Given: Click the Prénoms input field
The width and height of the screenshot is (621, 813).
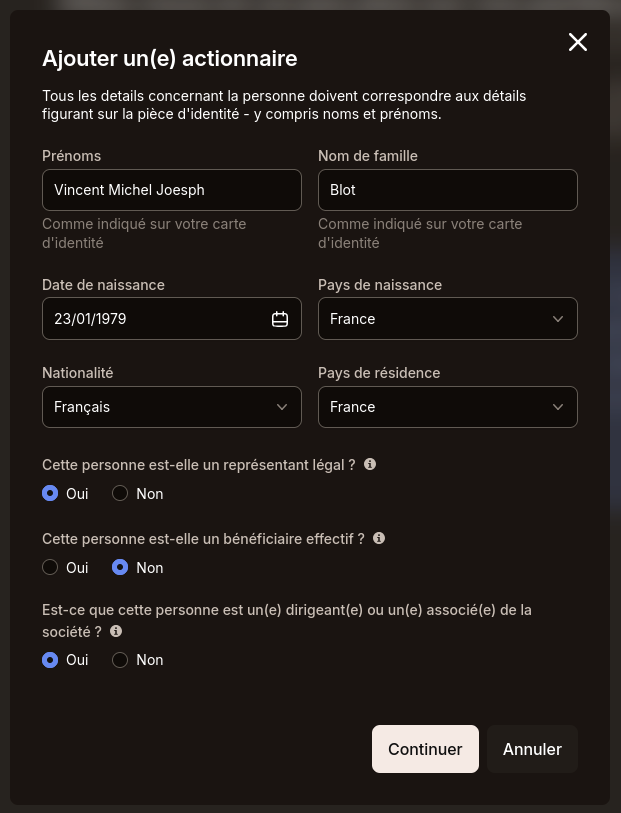Looking at the screenshot, I should pyautogui.click(x=171, y=190).
